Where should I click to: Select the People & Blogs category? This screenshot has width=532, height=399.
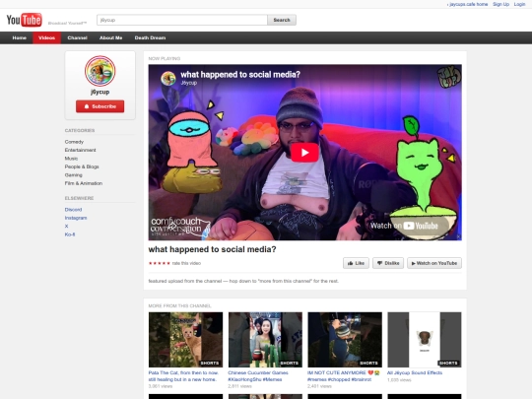pyautogui.click(x=82, y=166)
